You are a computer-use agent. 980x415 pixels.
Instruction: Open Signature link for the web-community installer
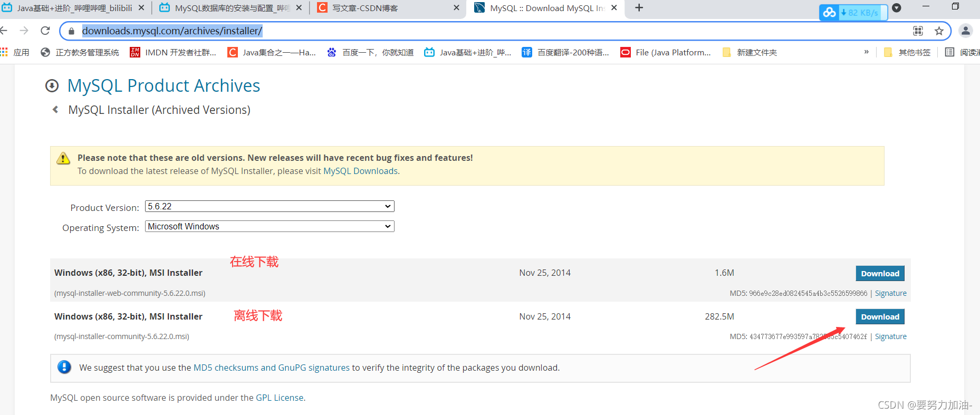coord(890,293)
